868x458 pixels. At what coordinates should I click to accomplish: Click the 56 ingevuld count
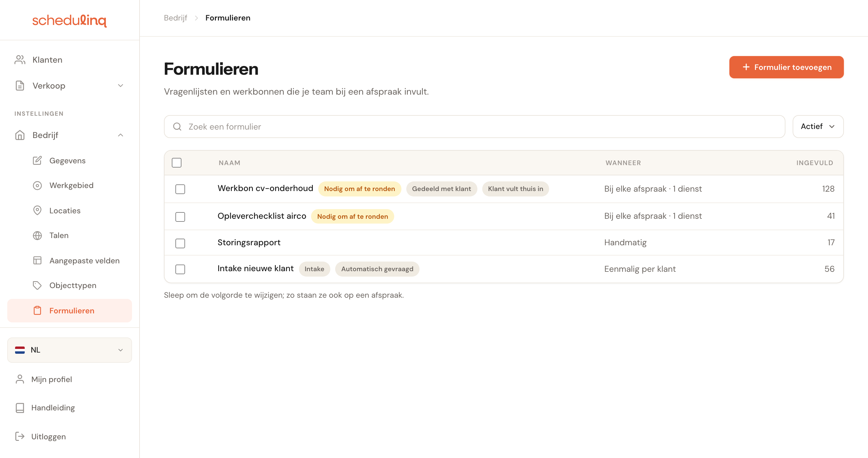[830, 269]
